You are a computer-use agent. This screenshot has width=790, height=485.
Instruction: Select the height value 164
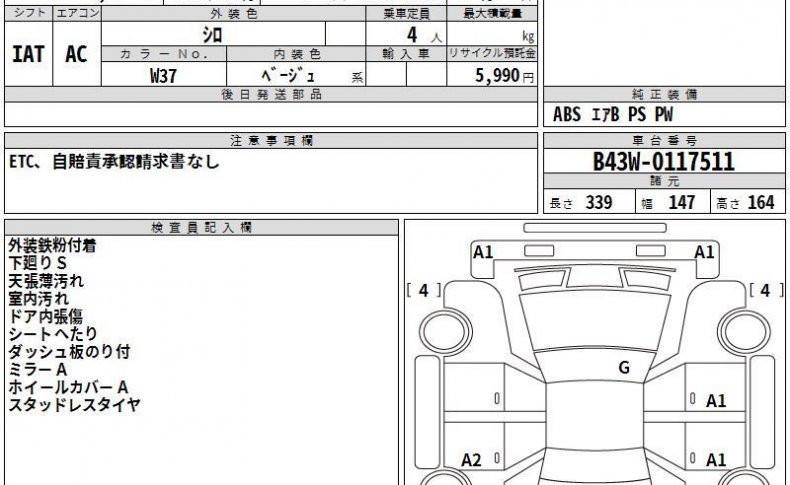click(761, 202)
